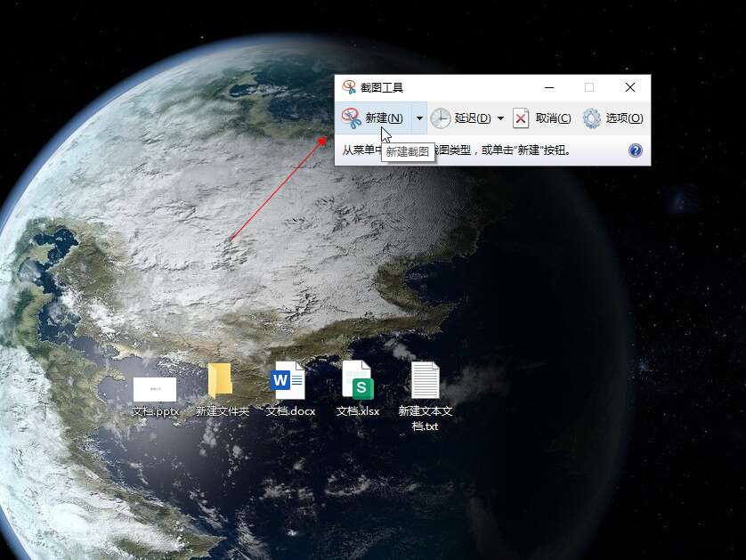Select the 新建文件夹 folder icon

click(x=220, y=381)
